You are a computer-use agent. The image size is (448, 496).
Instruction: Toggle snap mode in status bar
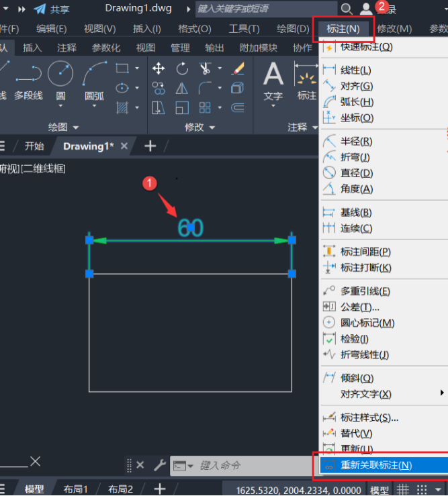[421, 489]
